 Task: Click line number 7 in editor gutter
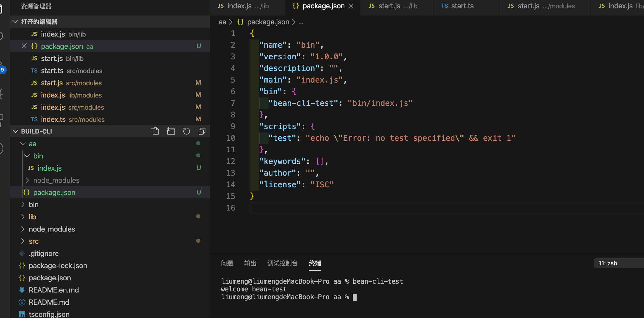click(x=233, y=103)
